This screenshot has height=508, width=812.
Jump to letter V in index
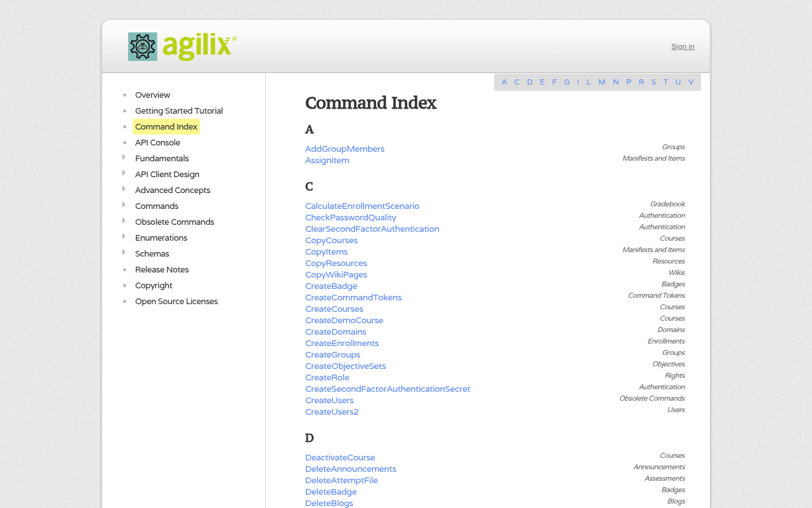click(691, 82)
